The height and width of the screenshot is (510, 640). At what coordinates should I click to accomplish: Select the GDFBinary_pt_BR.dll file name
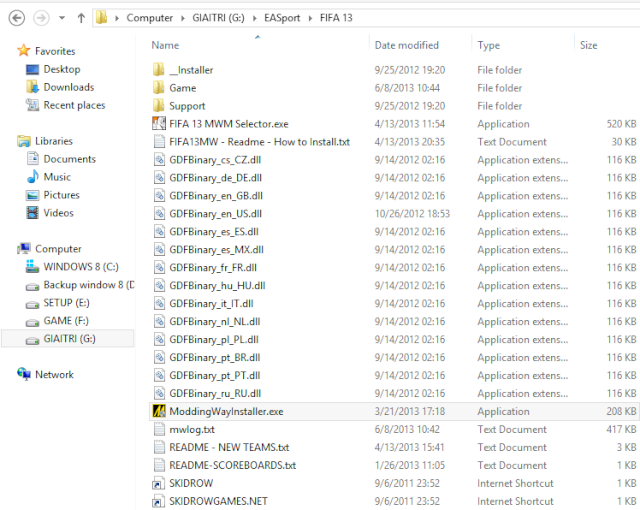click(x=215, y=358)
